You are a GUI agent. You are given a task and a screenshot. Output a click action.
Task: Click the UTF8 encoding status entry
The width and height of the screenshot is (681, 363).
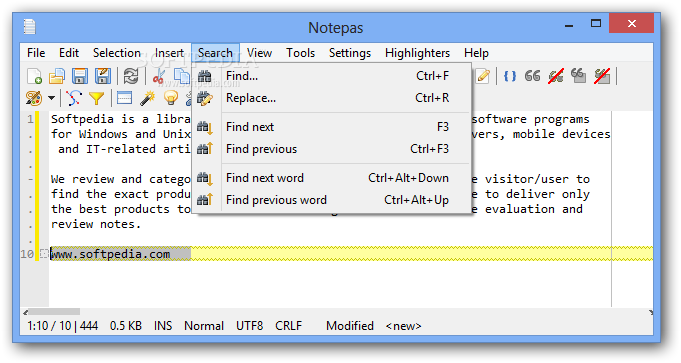click(250, 326)
